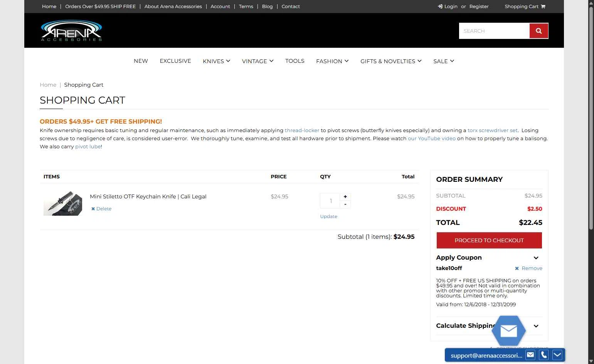Click the Login link
594x364 pixels.
click(448, 7)
